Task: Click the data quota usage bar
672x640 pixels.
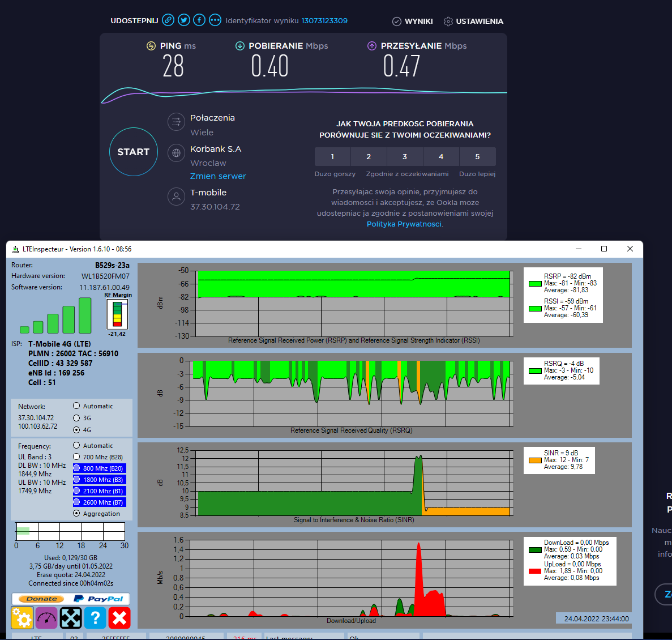Action: coord(70,531)
